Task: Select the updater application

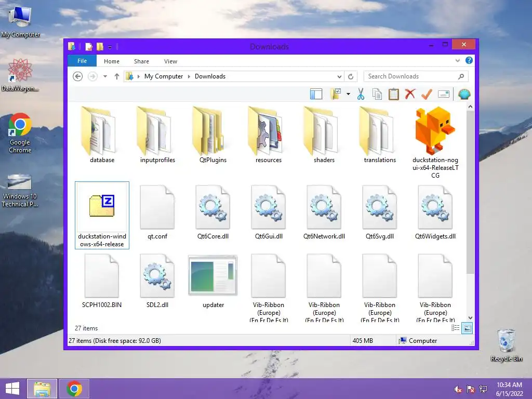Action: [x=213, y=281]
